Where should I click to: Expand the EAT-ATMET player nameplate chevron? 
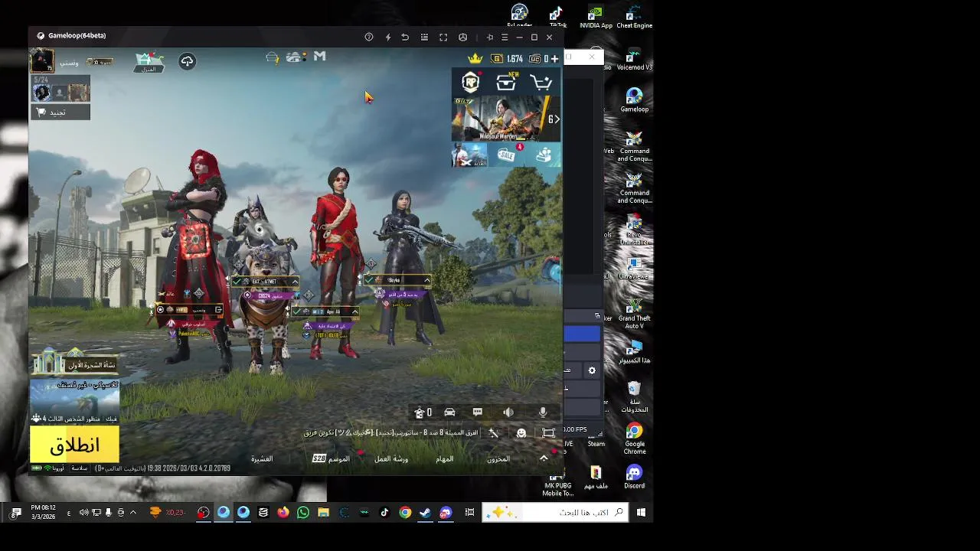pyautogui.click(x=296, y=282)
